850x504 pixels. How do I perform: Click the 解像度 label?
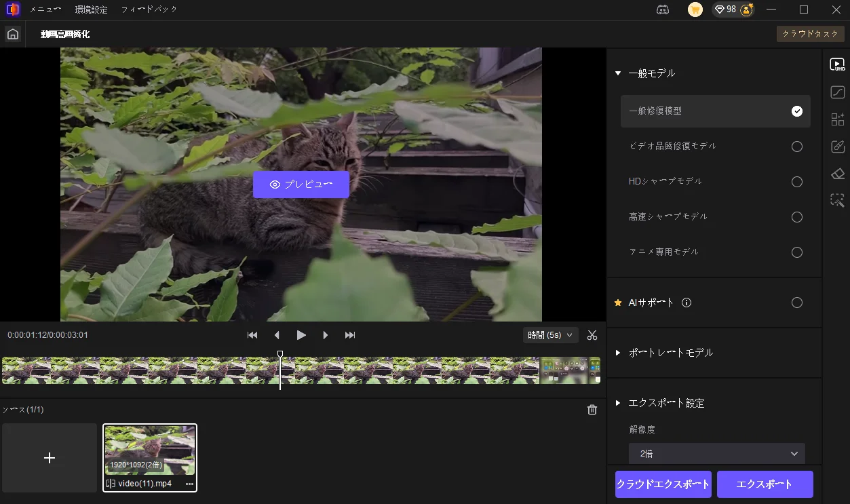[x=642, y=429]
